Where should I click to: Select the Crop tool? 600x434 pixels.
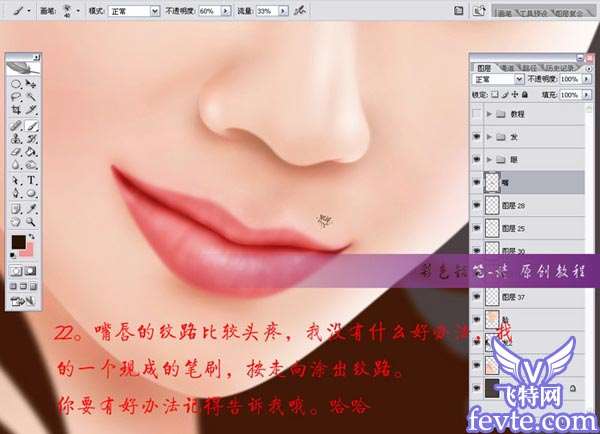pos(16,110)
